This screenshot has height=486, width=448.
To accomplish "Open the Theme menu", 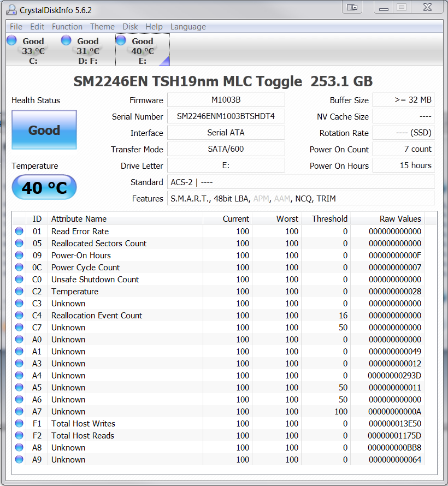I will tap(102, 27).
